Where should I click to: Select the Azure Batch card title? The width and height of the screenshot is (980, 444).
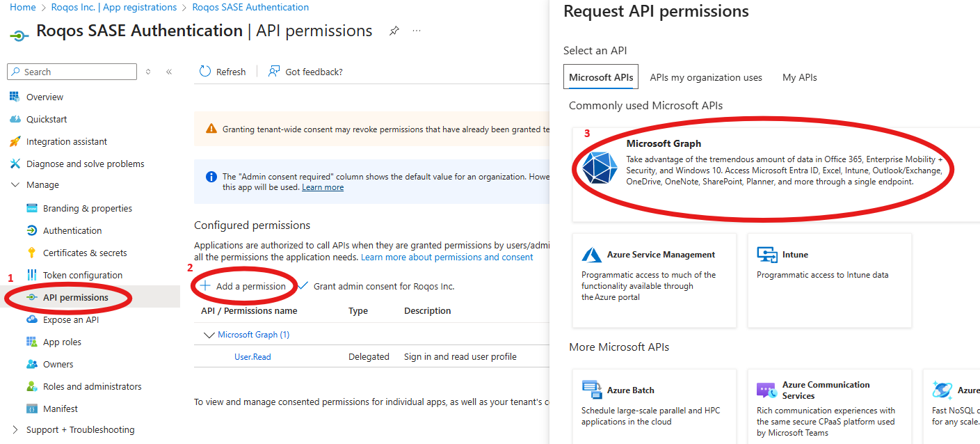tap(631, 390)
